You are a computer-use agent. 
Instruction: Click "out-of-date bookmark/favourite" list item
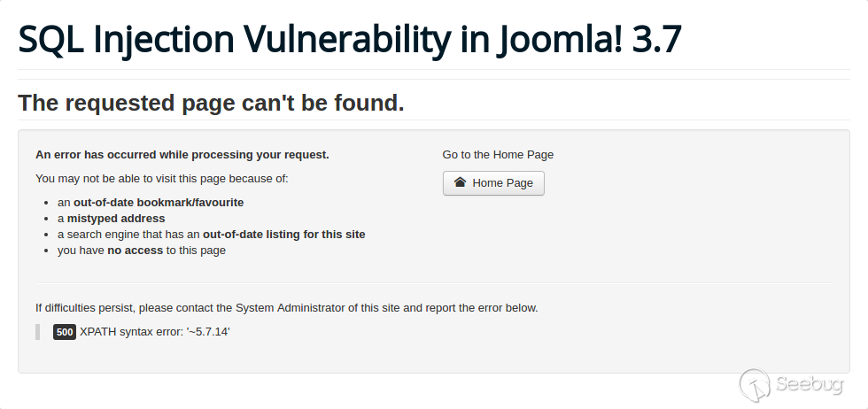[x=159, y=203]
